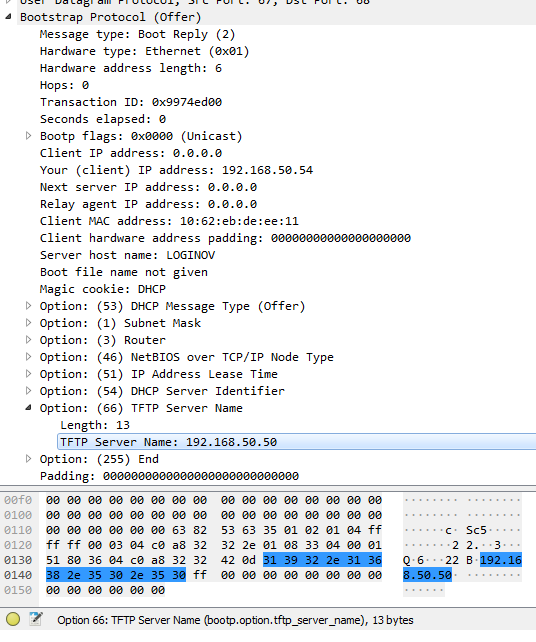The height and width of the screenshot is (642, 536).
Task: Collapse the Bootstrap Protocol (Offer) section
Action: point(8,17)
